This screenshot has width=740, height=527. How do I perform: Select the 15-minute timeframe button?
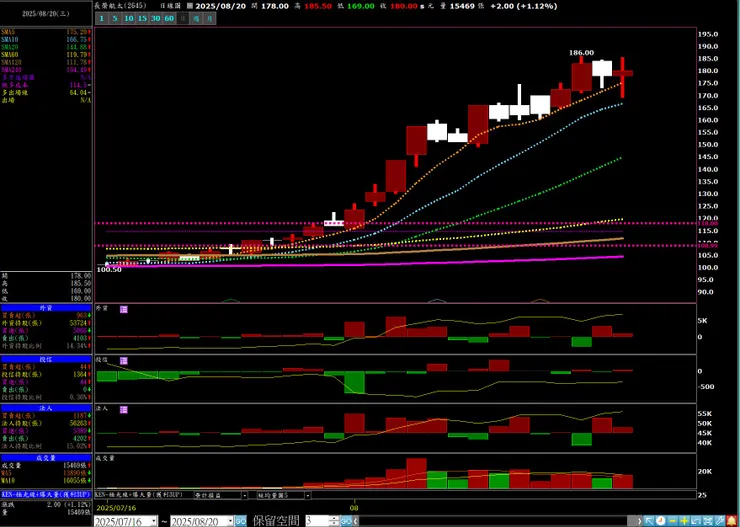pos(142,19)
